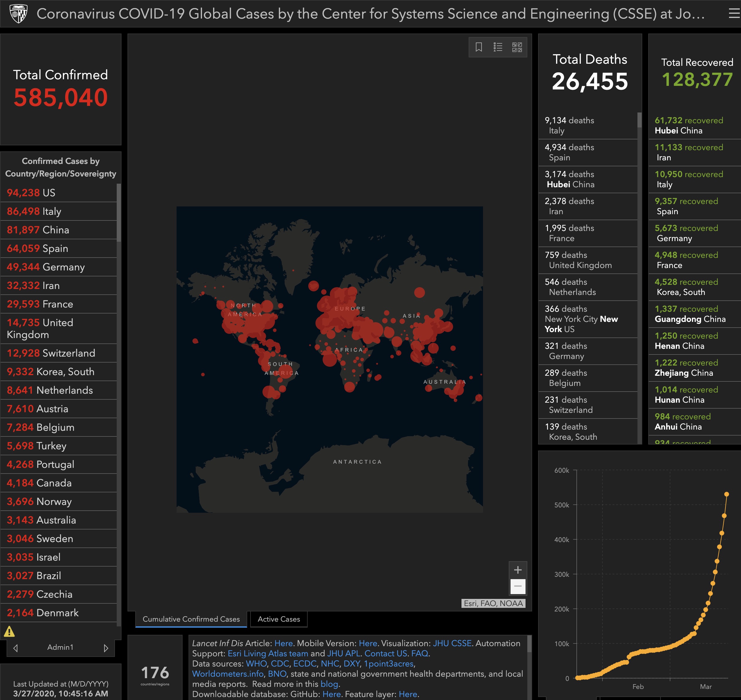This screenshot has height=700, width=741.
Task: Open the Worldometers.info link
Action: [228, 674]
